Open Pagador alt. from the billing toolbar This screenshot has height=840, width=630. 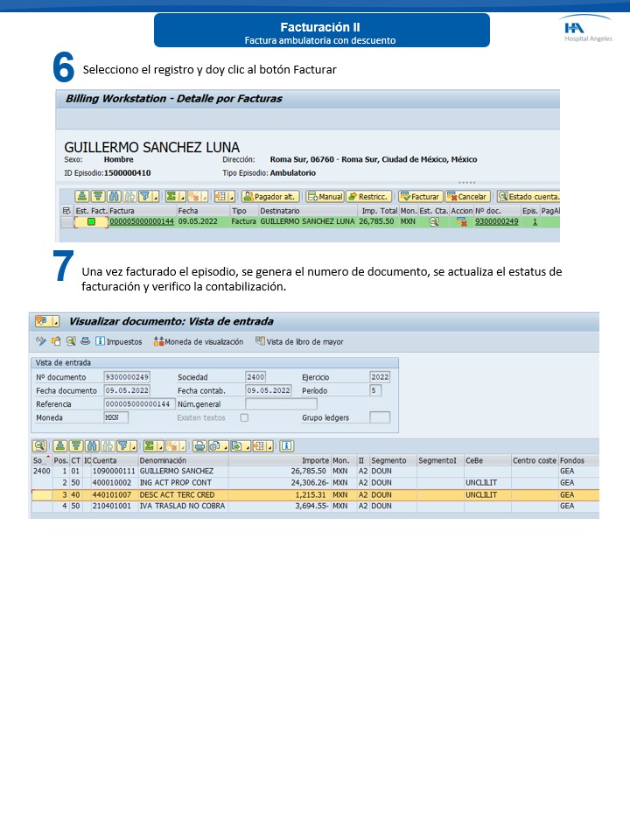270,197
